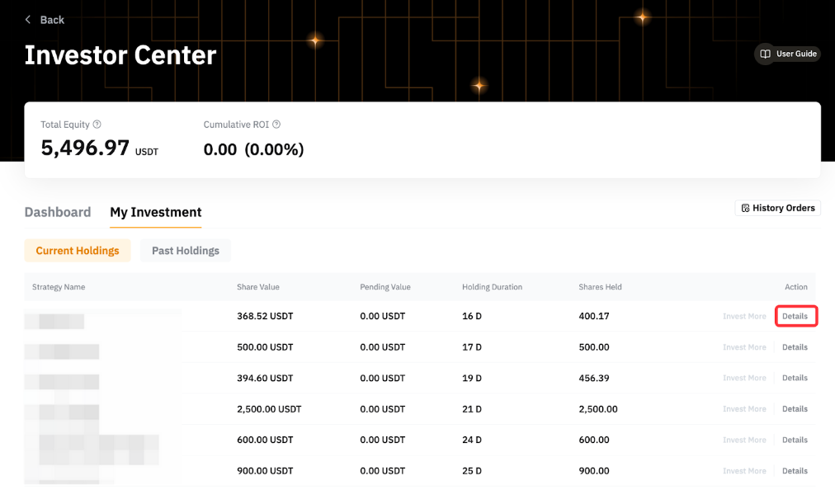Show Past Holdings list
The image size is (835, 504).
click(186, 251)
